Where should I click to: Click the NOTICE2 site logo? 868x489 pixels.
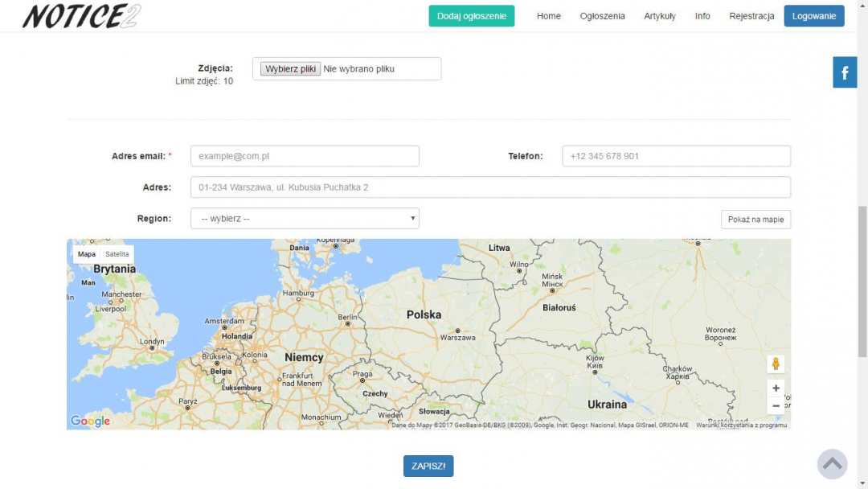81,16
